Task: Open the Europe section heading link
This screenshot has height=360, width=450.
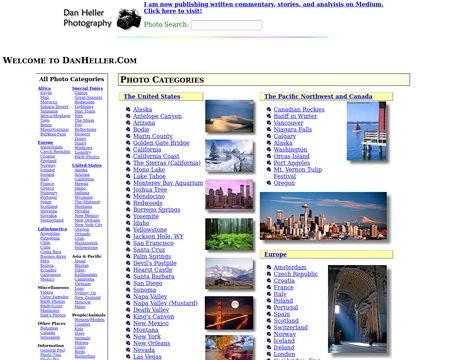Action: pyautogui.click(x=275, y=254)
